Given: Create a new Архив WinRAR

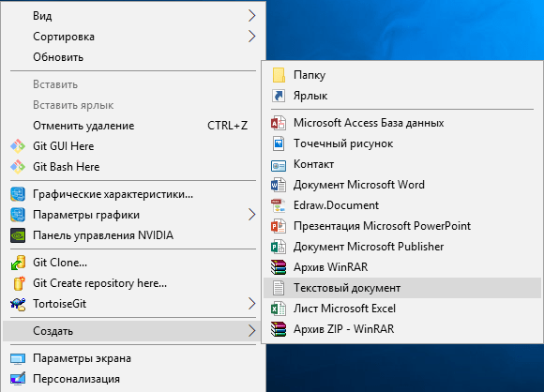Looking at the screenshot, I should pos(402,267).
